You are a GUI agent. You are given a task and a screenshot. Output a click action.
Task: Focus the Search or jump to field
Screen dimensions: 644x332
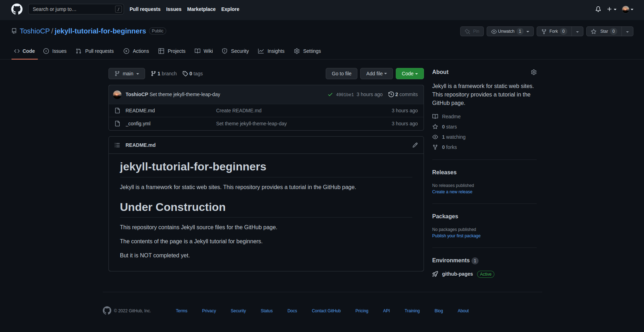(x=76, y=9)
